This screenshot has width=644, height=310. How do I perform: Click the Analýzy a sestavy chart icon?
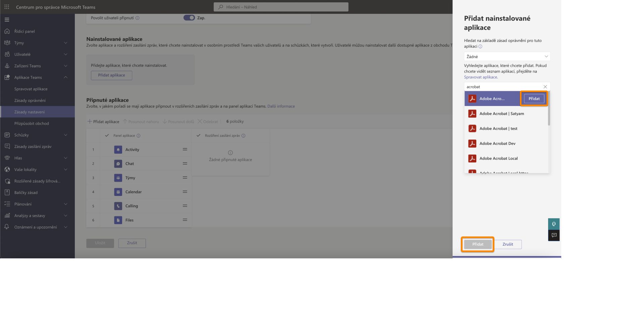(x=7, y=215)
